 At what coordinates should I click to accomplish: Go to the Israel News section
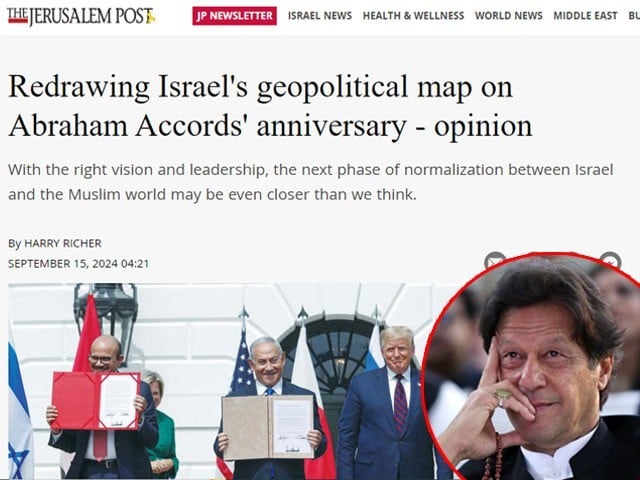click(x=320, y=16)
